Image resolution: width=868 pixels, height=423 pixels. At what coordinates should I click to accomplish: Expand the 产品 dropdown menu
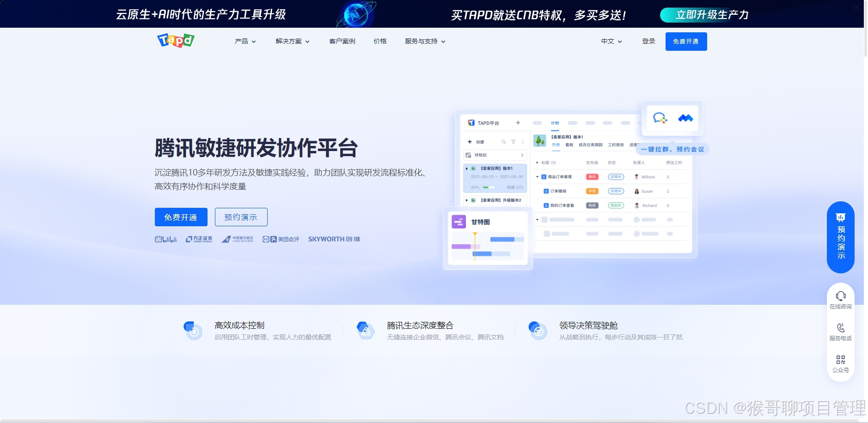coord(245,41)
